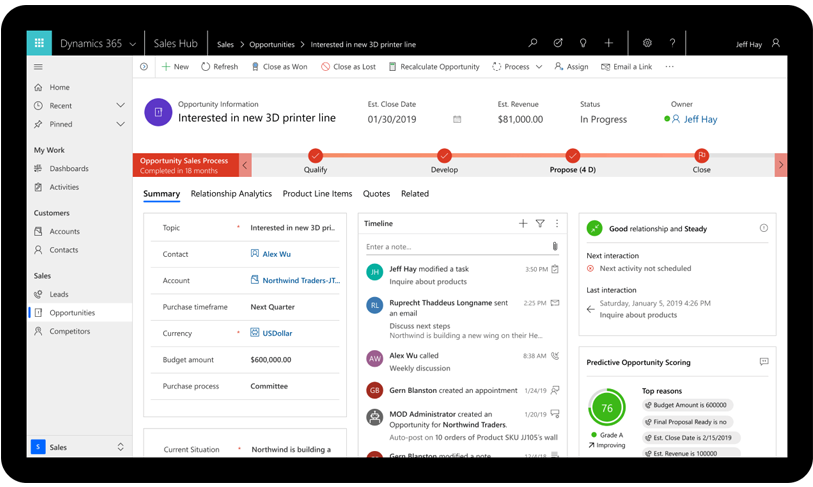Viewport: 813px width, 487px height.
Task: Click the paperclip attach icon in note box
Action: click(555, 246)
